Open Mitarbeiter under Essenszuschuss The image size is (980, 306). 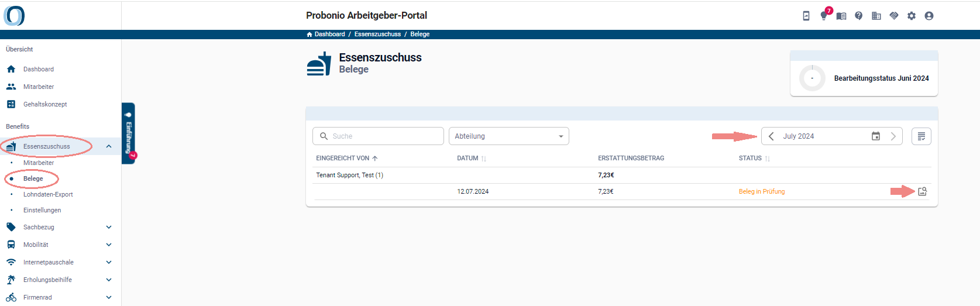coord(39,163)
